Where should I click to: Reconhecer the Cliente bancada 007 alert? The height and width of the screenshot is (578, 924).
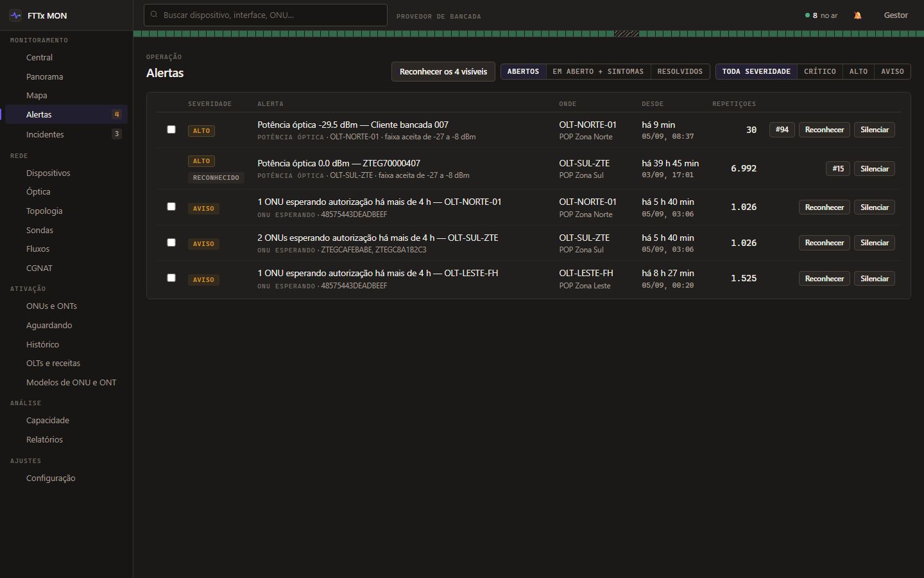click(x=825, y=130)
